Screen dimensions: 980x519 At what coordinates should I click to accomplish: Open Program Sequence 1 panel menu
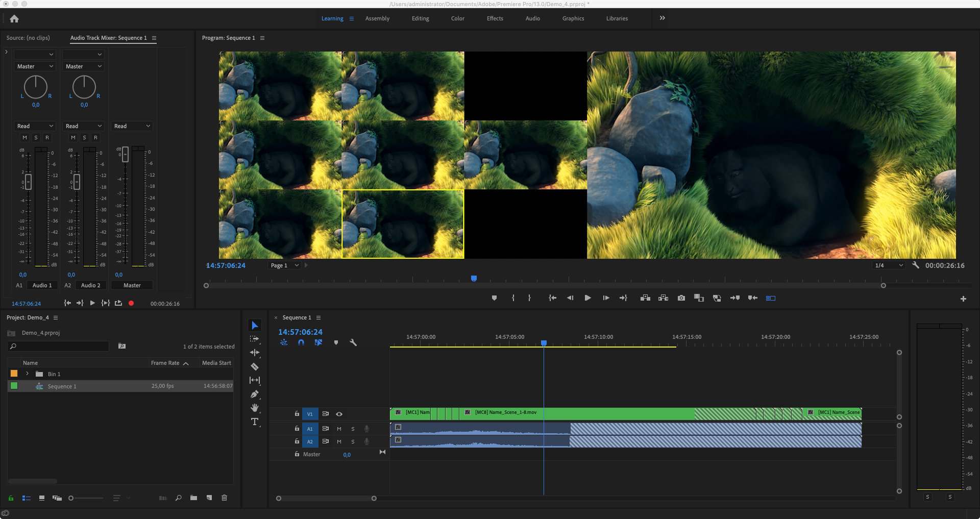click(x=262, y=38)
